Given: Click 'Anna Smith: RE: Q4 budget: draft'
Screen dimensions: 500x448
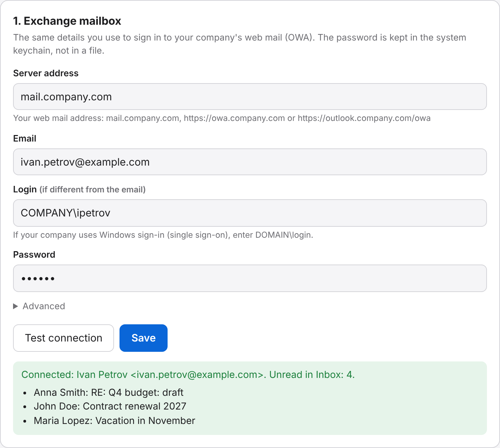Looking at the screenshot, I should [x=109, y=392].
